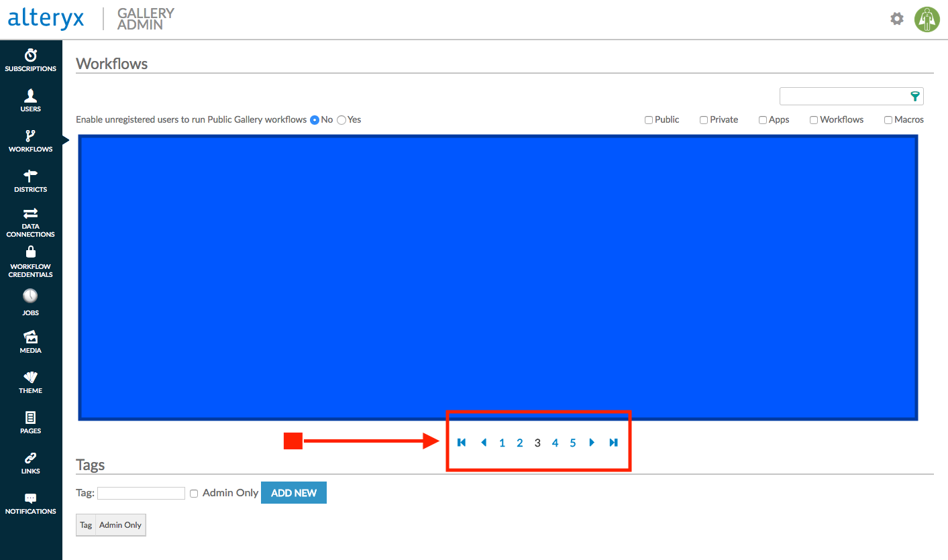948x560 pixels.
Task: Open gallery settings via the gear icon
Action: pos(896,19)
